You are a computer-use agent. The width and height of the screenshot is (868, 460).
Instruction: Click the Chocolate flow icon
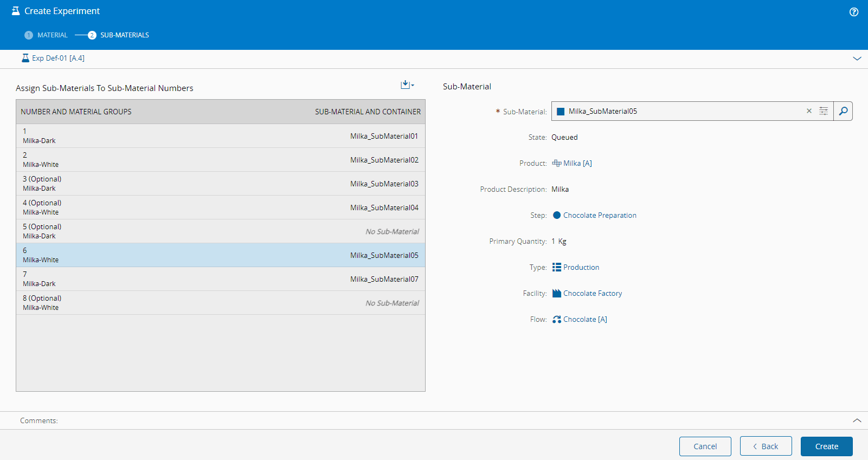556,319
